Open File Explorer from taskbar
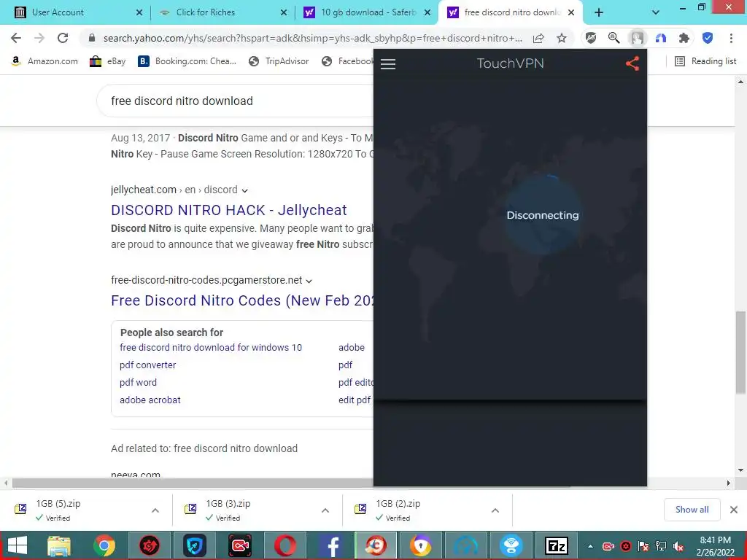The image size is (747, 560). click(59, 545)
